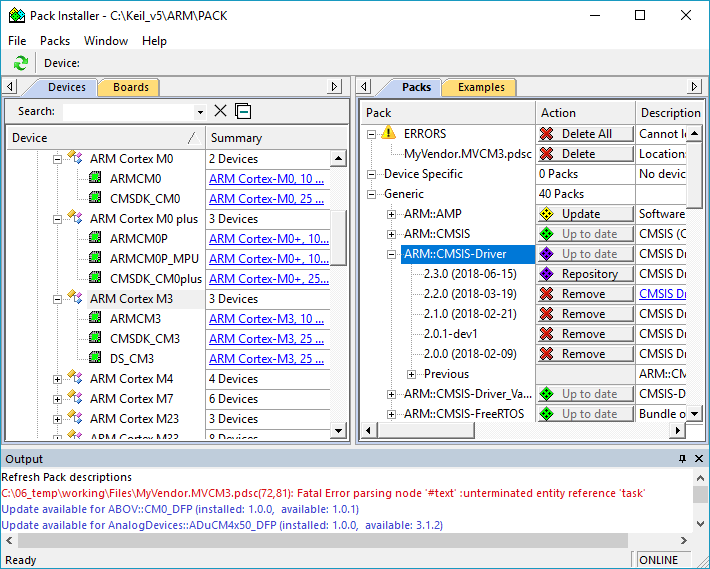Viewport: 710px width, 569px height.
Task: Sort by the Device column header
Action: (106, 138)
